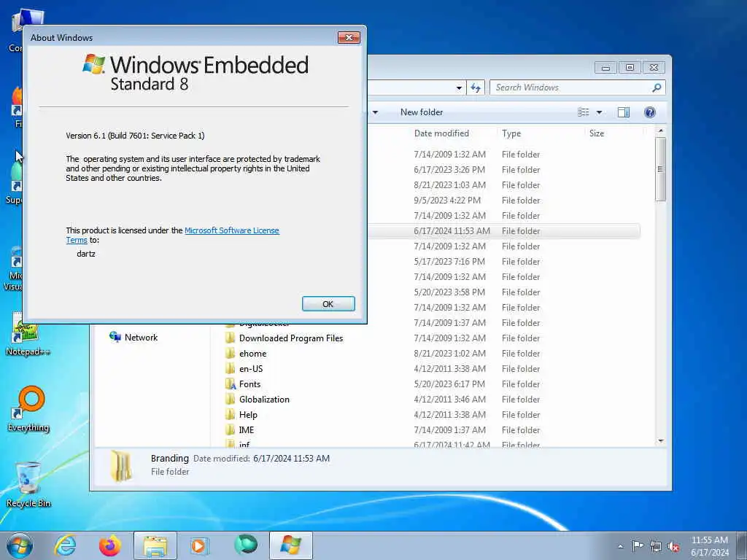Click the Search Windows field in Explorer

point(571,87)
